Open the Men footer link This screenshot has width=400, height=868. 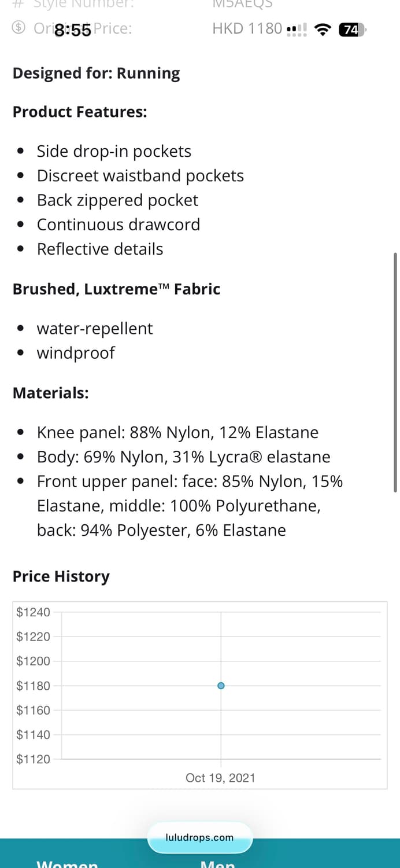point(217,863)
